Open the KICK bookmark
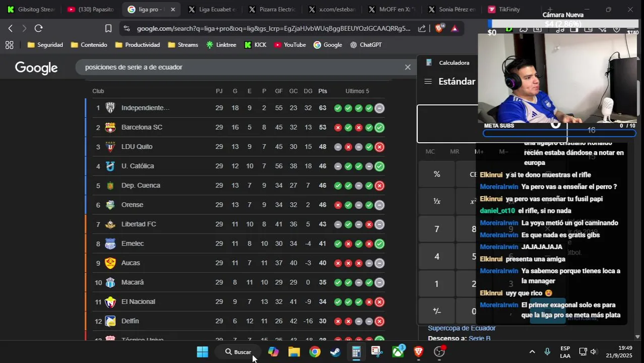Screen dimensions: 644x363 pyautogui.click(x=255, y=45)
